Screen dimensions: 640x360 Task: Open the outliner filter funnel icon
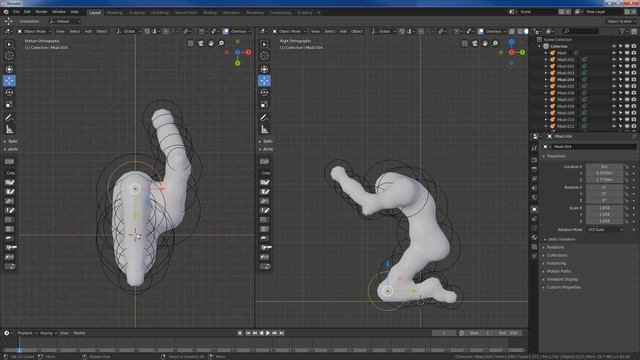tap(622, 31)
